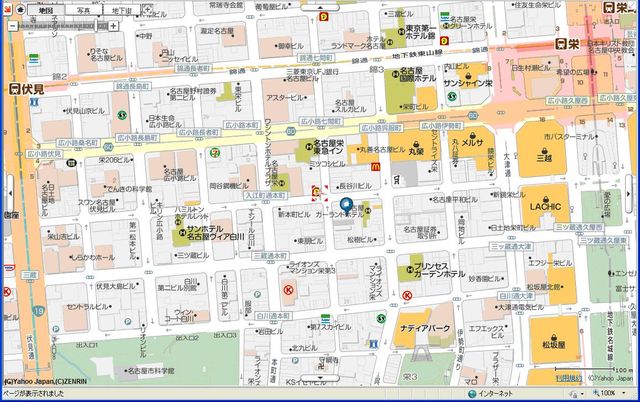Click the bus icon near 広小路伏見
This screenshot has height=402, width=640.
coord(71,163)
